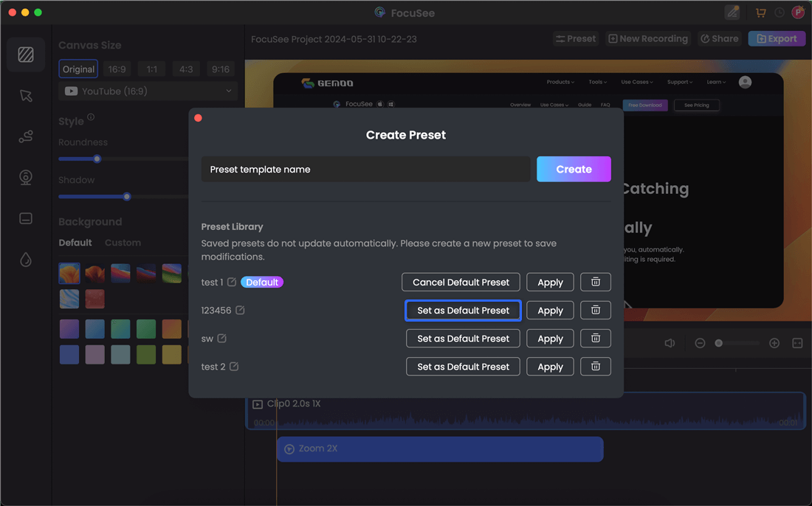Click the Preset template name field
Image resolution: width=812 pixels, height=506 pixels.
tap(365, 169)
